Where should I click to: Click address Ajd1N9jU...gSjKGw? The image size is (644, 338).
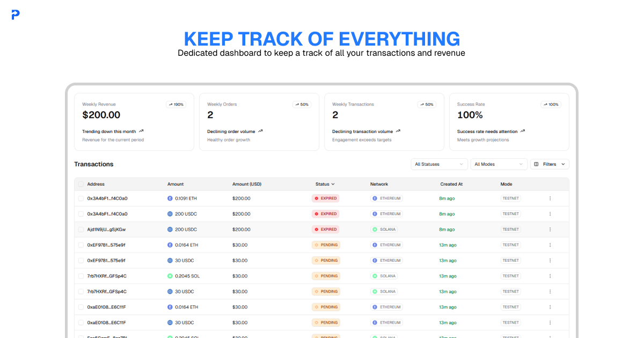(106, 230)
